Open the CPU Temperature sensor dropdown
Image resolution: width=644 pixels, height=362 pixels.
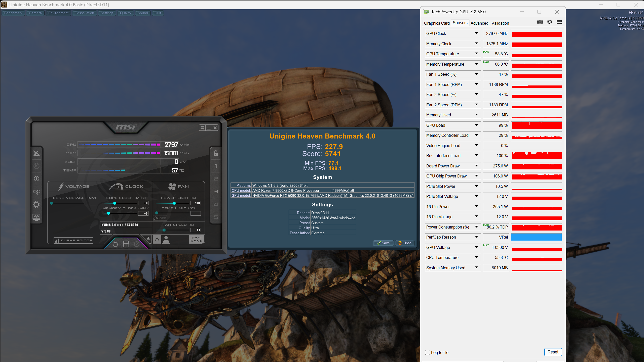coord(476,257)
